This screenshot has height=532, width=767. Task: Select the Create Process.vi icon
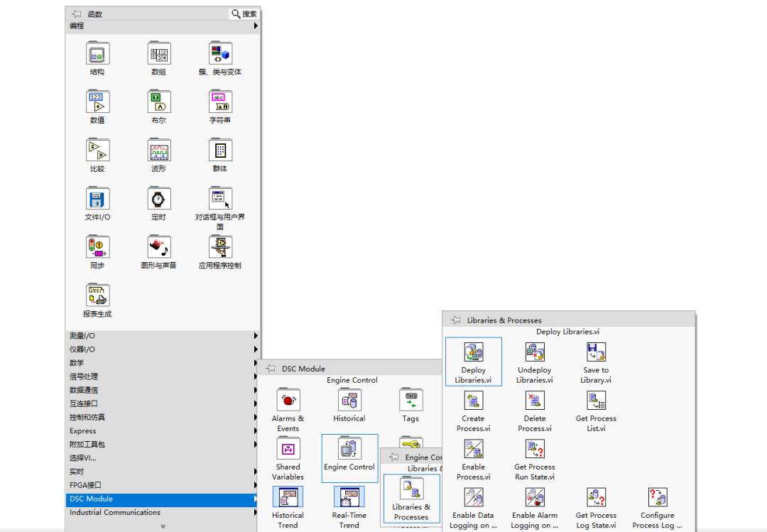click(474, 400)
